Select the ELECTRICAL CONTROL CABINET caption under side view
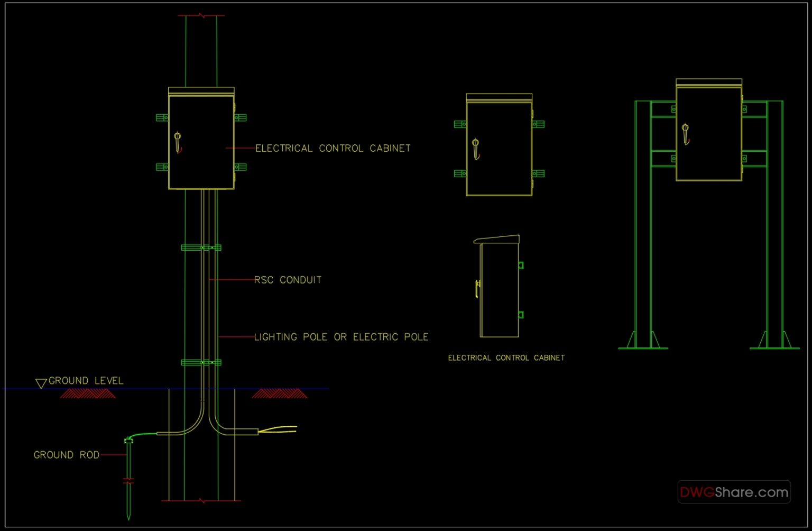Screen dimensions: 812x531 point(506,358)
